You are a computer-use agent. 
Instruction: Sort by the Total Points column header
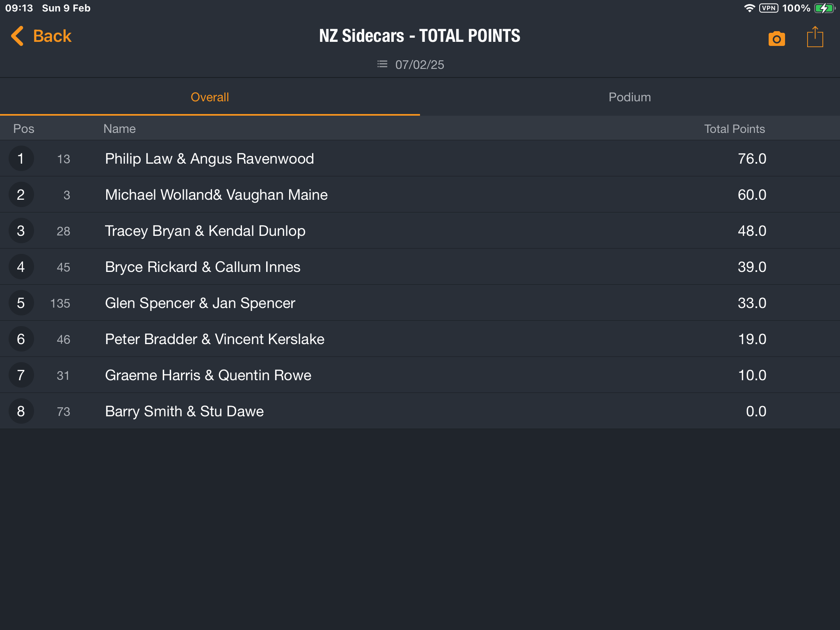click(x=734, y=129)
